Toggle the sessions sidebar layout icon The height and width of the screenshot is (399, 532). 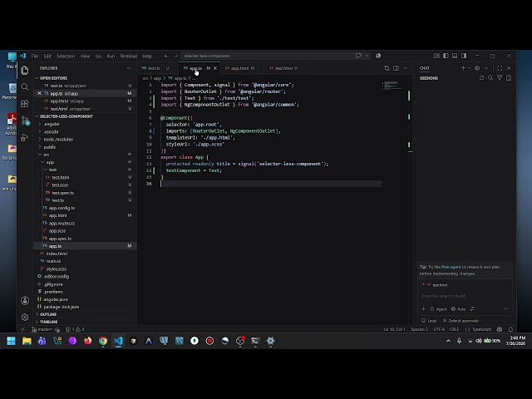(509, 78)
